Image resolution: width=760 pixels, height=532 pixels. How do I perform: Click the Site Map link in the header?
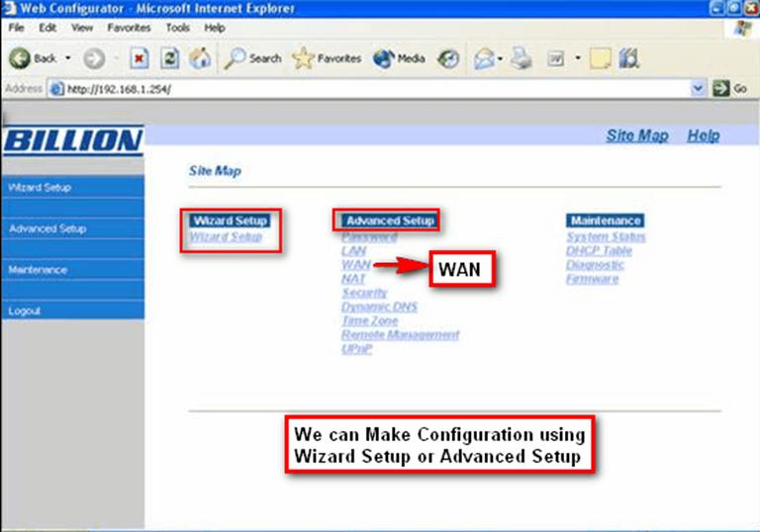point(637,135)
